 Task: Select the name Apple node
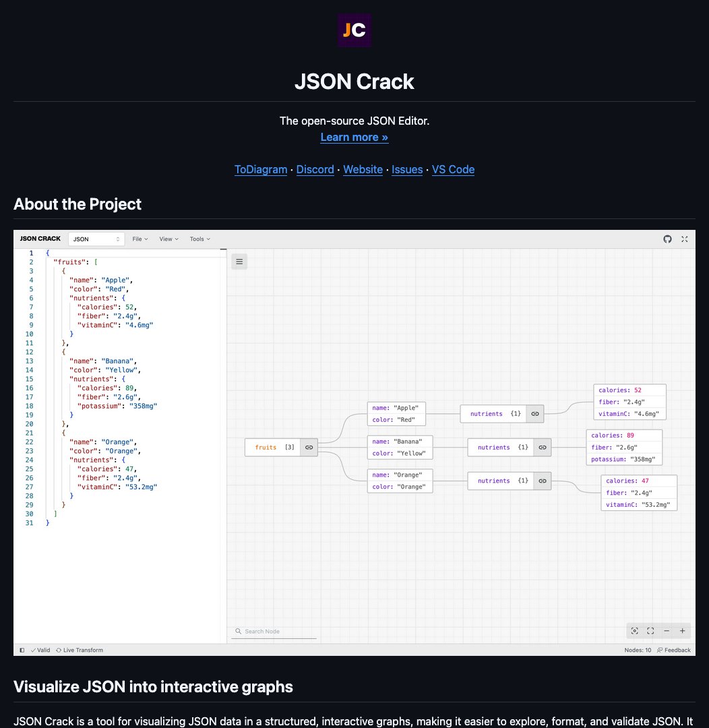[x=396, y=414]
